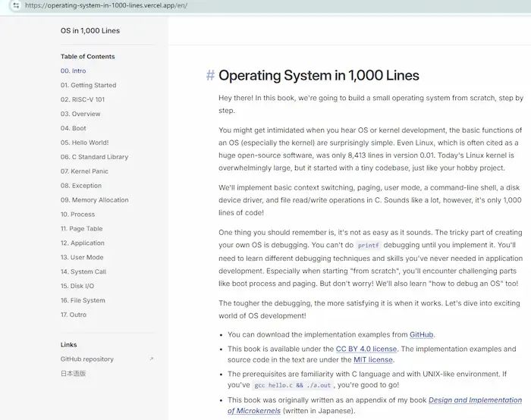Open 14. System Call chapter
Screen dimensions: 531x420
coord(83,271)
